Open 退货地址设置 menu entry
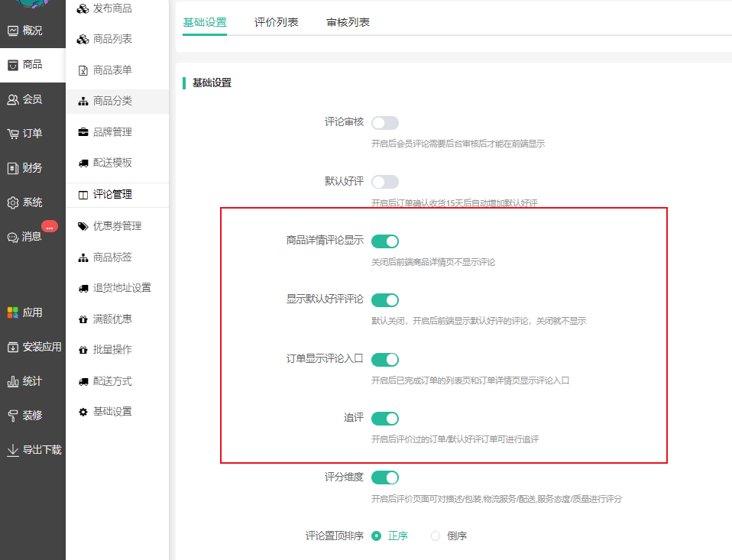This screenshot has height=560, width=732. 121,288
